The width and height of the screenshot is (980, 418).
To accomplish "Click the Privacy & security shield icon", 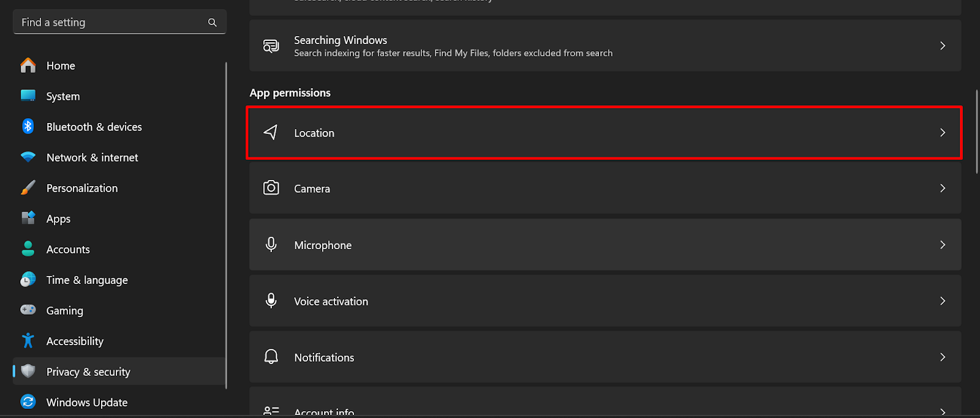I will [28, 371].
